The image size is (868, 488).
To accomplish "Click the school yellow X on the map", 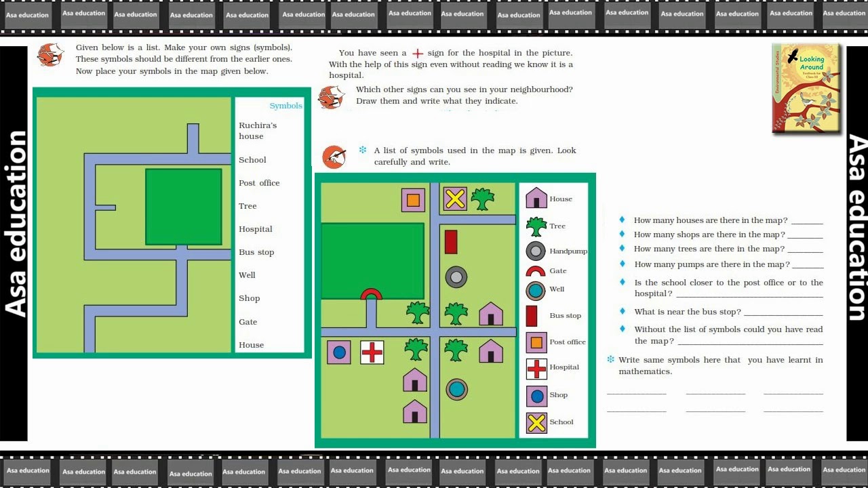I will point(455,199).
